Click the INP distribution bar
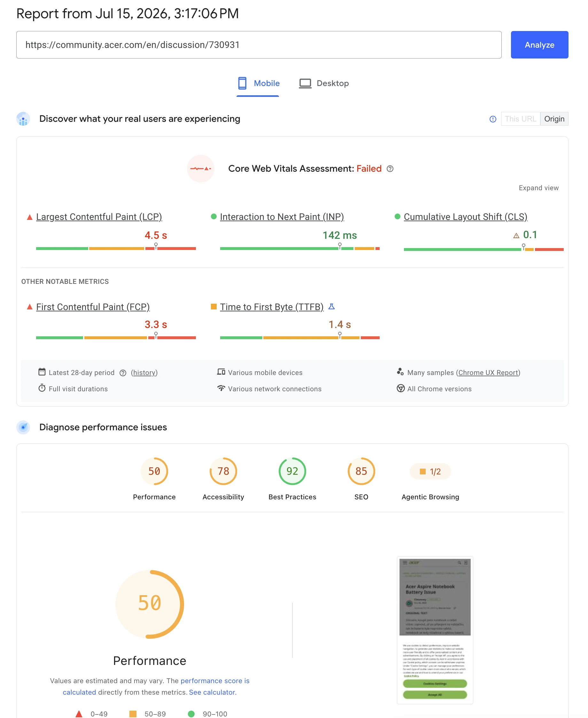Viewport: 588px width, 718px height. coord(299,249)
